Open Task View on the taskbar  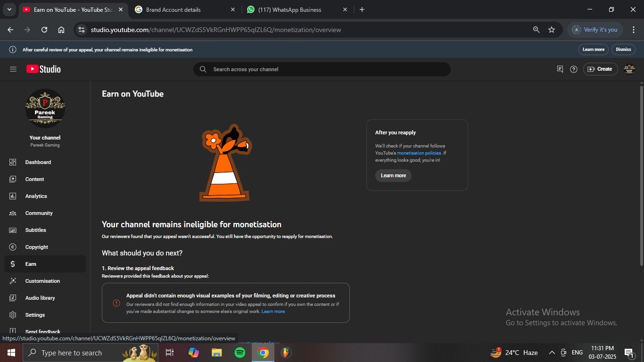170,353
